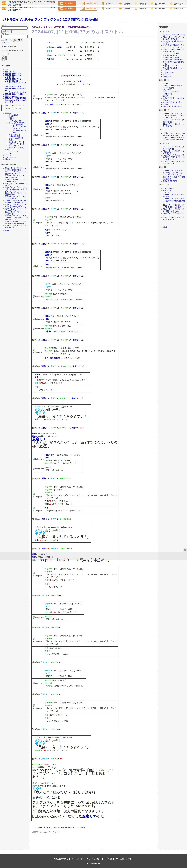
Task: Open 旧wiki link
Action: pos(7,159)
